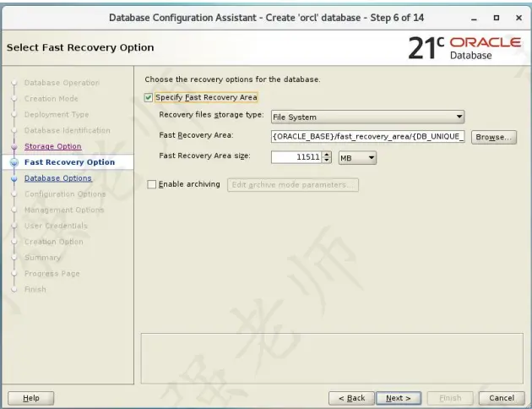The height and width of the screenshot is (409, 532).
Task: Click the Help button
Action: pyautogui.click(x=31, y=398)
